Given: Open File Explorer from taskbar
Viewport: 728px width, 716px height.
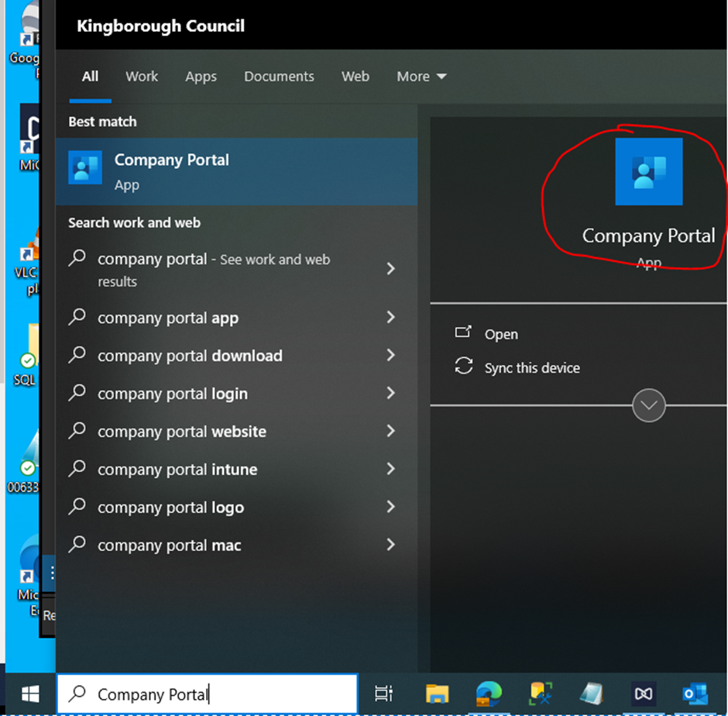Looking at the screenshot, I should pyautogui.click(x=437, y=694).
